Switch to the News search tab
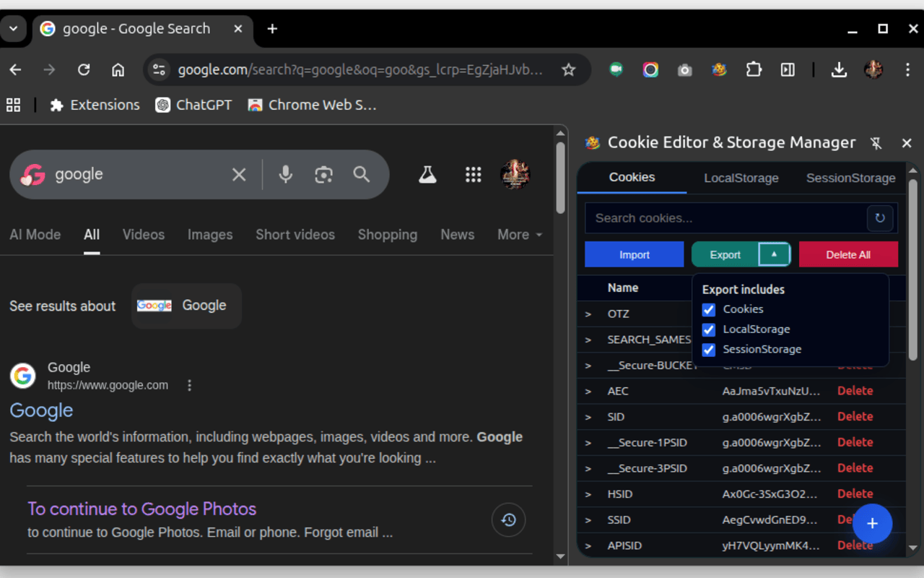This screenshot has height=578, width=924. tap(458, 235)
